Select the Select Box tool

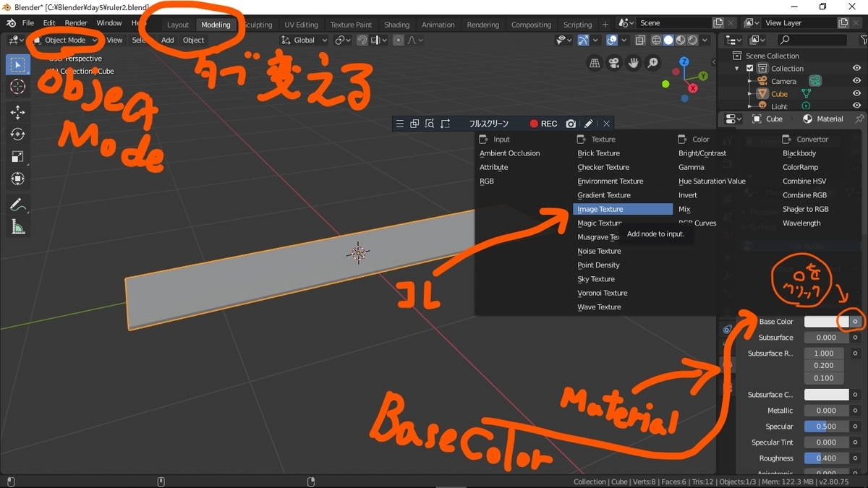point(17,64)
